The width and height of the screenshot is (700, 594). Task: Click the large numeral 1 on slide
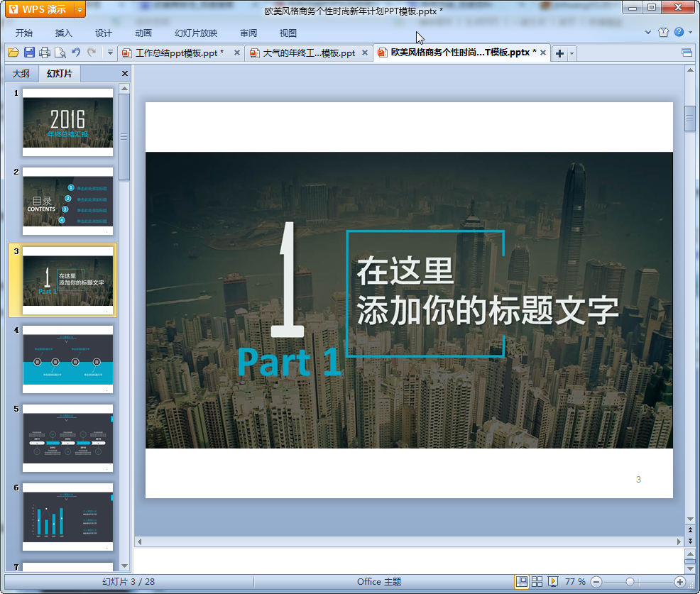tap(288, 280)
